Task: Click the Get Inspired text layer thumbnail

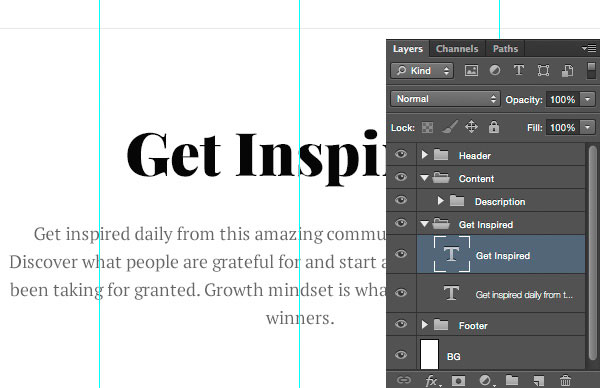Action: (x=452, y=254)
